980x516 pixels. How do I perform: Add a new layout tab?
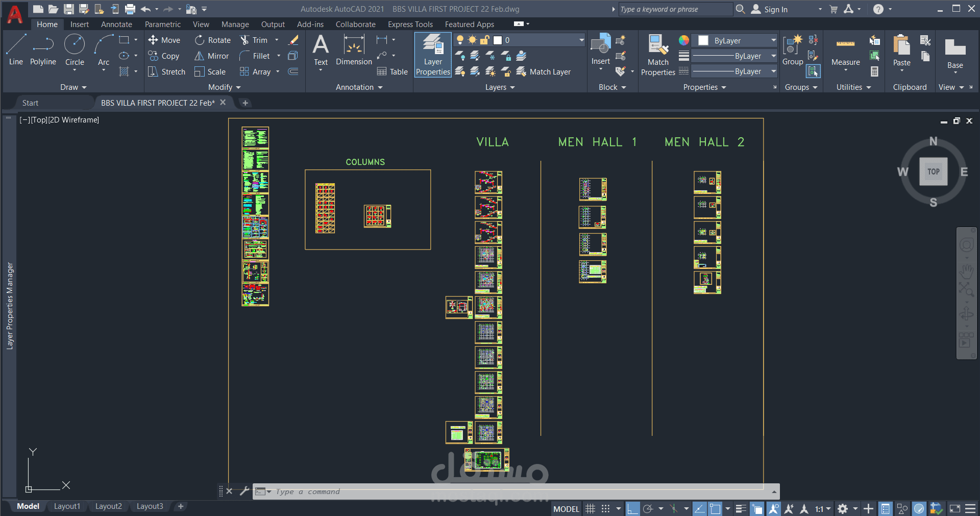[x=181, y=506]
